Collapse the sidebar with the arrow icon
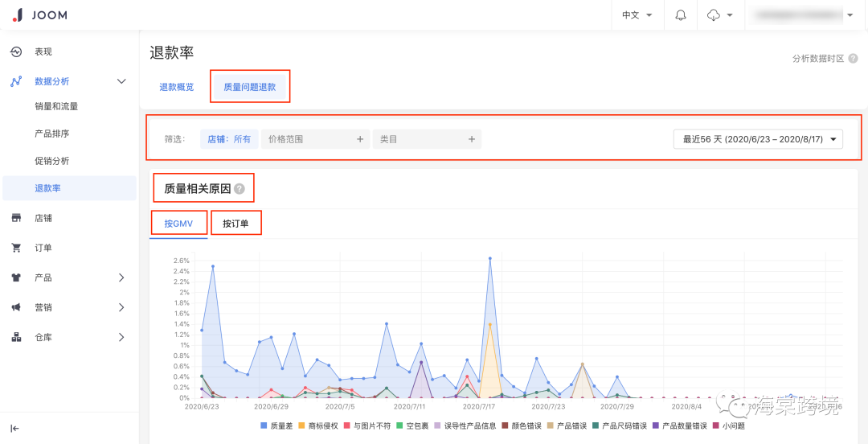The width and height of the screenshot is (868, 444). (15, 428)
